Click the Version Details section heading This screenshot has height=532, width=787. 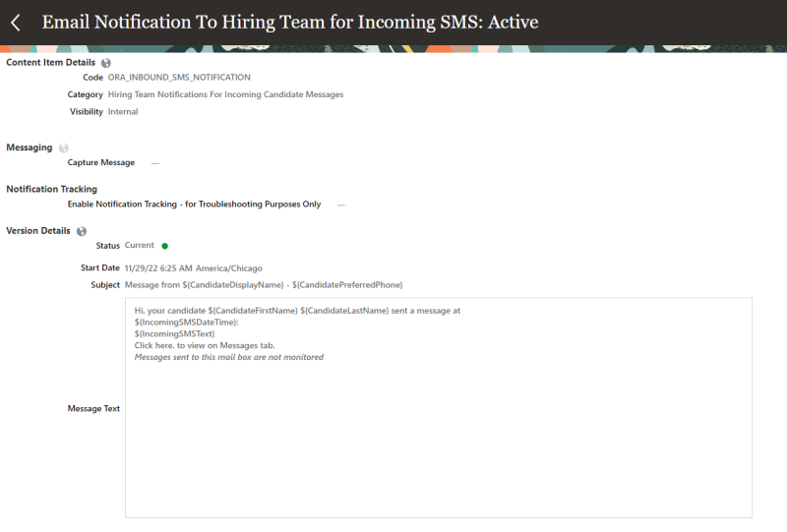(38, 231)
